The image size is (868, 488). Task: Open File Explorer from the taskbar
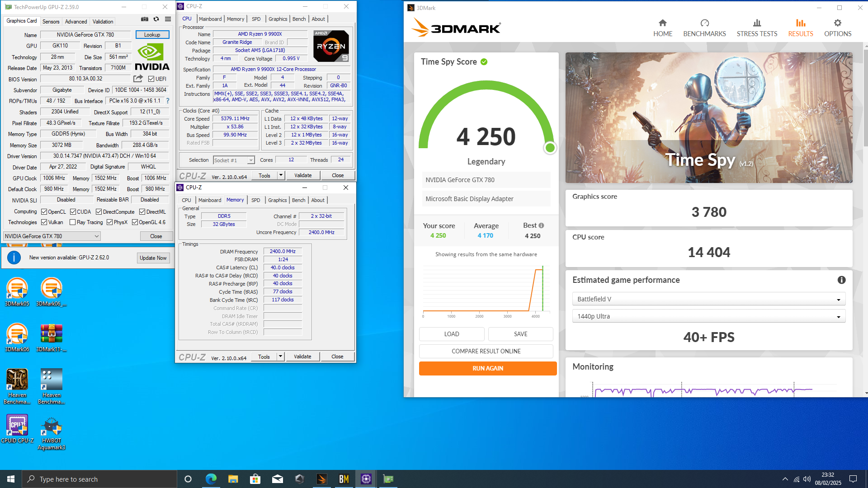click(x=233, y=479)
